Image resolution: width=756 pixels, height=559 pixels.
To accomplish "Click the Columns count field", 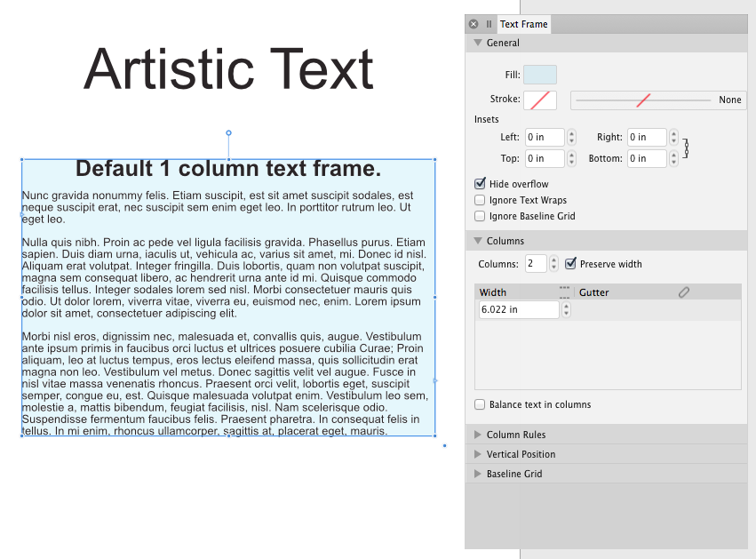I will pos(536,264).
